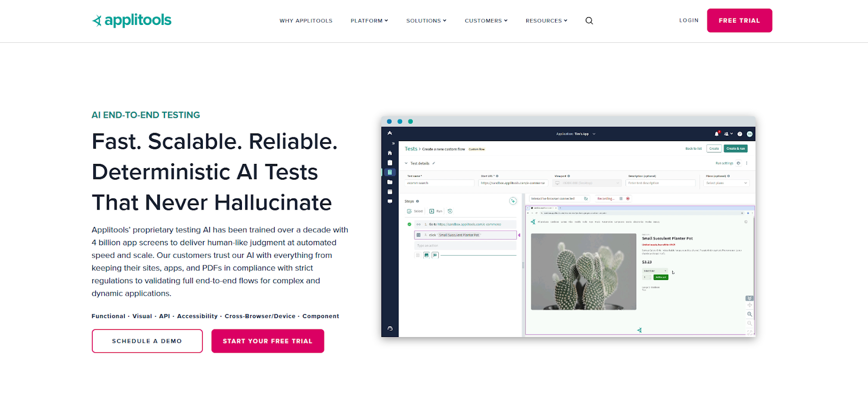Screen dimensions: 868x394
Task: Click the Start Your Free Trial button
Action: pos(267,341)
